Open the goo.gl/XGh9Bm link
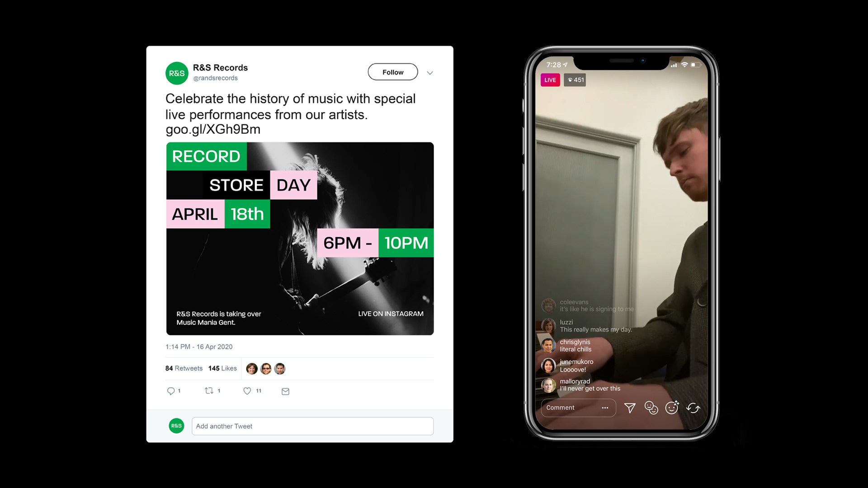This screenshot has width=868, height=488. click(213, 130)
